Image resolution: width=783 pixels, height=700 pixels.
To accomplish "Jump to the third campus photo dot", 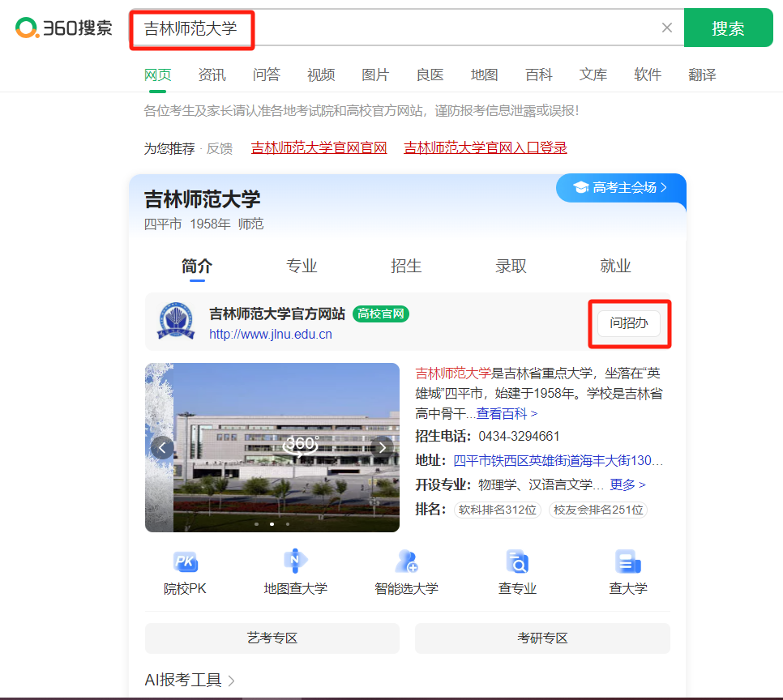I will (x=288, y=524).
